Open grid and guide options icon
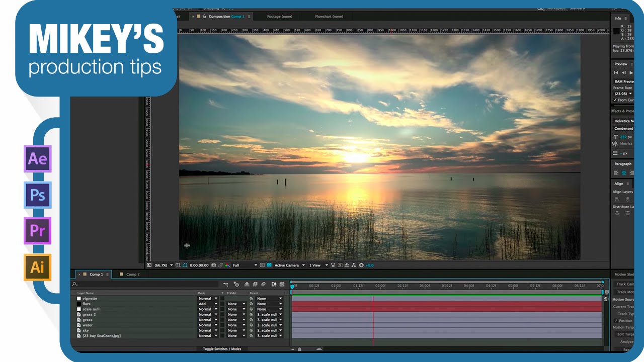 point(178,265)
